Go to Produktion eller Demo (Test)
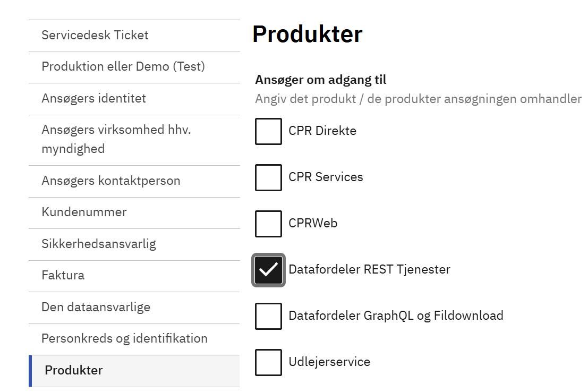 pyautogui.click(x=123, y=67)
